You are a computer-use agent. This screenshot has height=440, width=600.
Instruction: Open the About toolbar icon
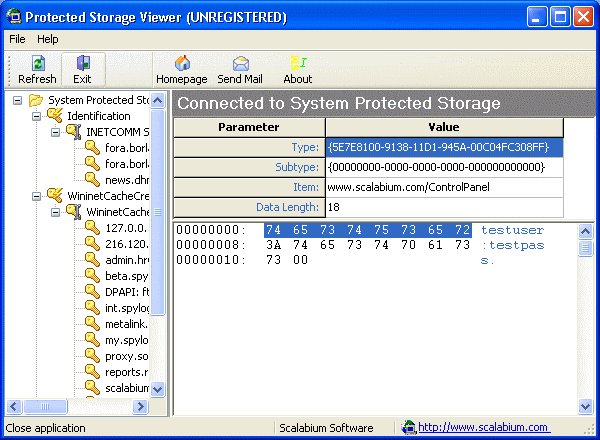297,69
